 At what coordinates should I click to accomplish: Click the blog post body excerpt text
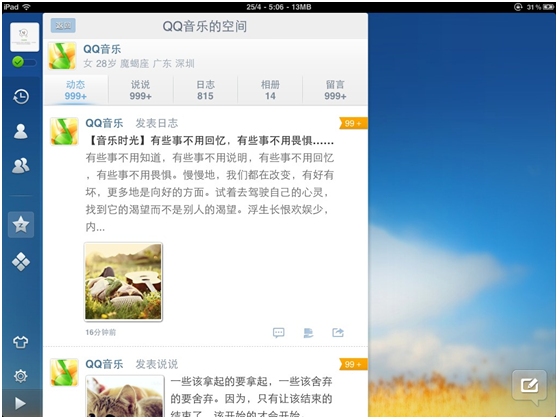point(210,192)
